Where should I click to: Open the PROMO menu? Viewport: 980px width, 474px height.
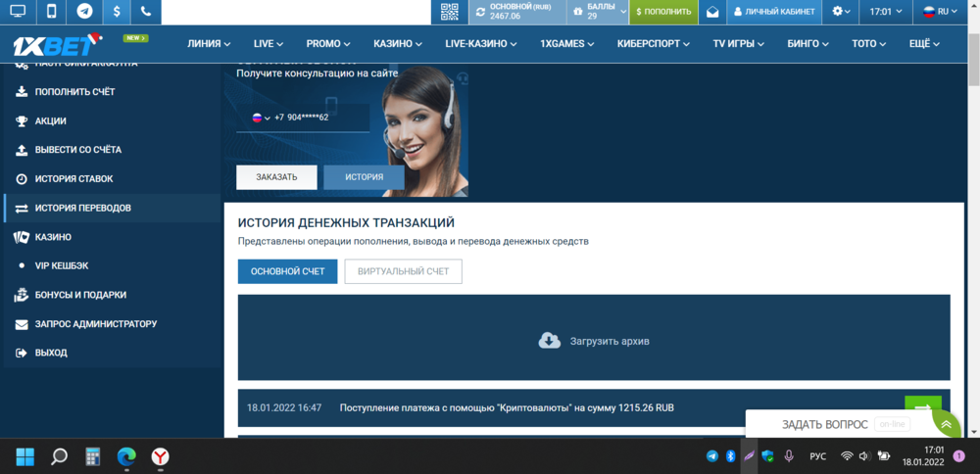[x=328, y=44]
